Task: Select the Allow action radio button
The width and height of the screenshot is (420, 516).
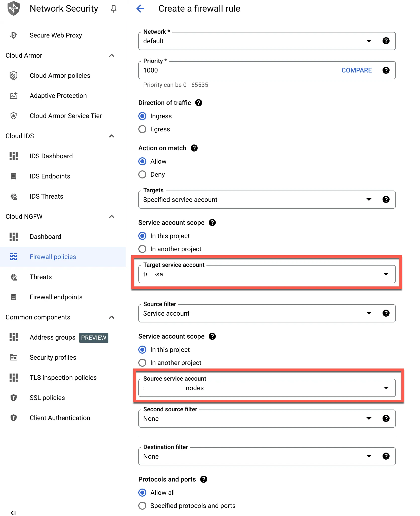Action: 142,161
